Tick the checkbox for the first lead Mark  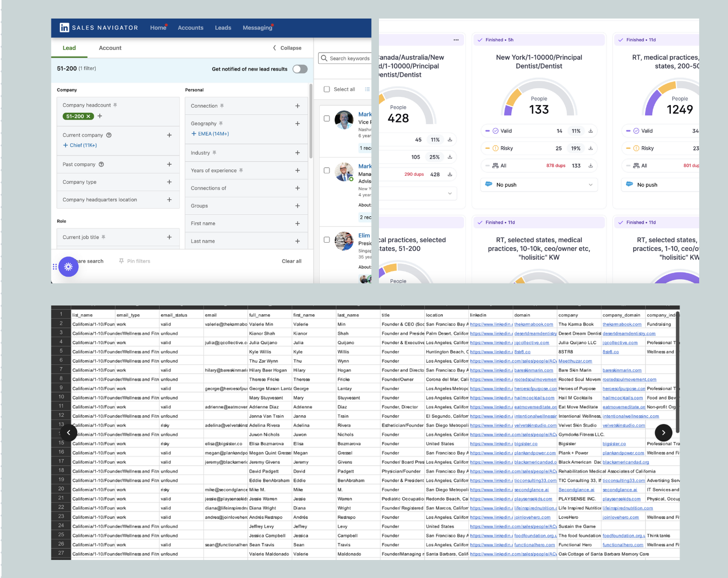[x=326, y=118]
